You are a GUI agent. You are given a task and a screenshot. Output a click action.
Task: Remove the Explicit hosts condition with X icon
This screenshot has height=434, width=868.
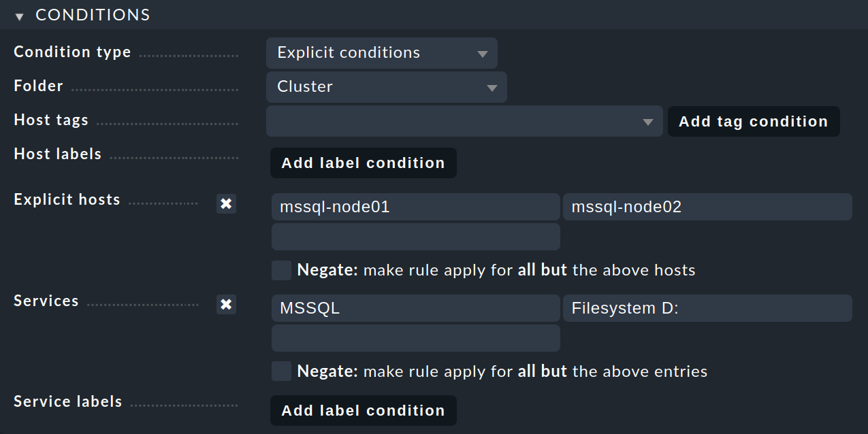coord(226,203)
